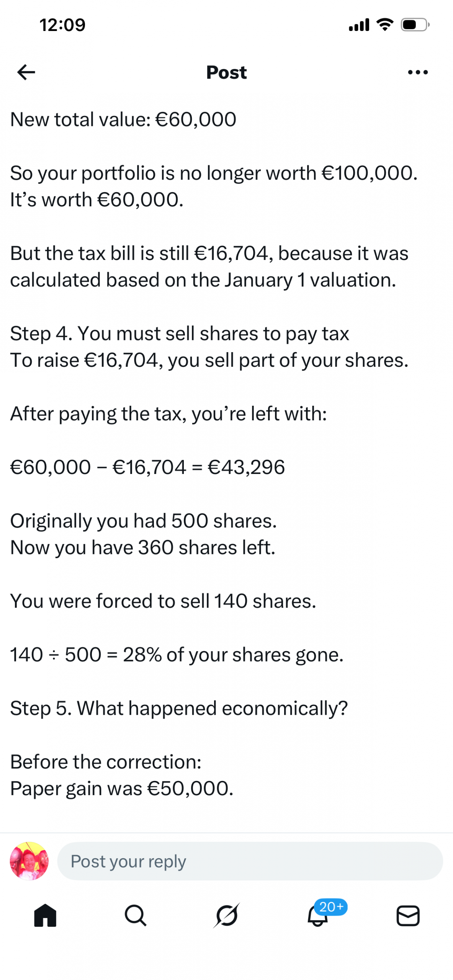Tap the profile avatar beside reply box
Screen dimensions: 453x980
[x=29, y=861]
